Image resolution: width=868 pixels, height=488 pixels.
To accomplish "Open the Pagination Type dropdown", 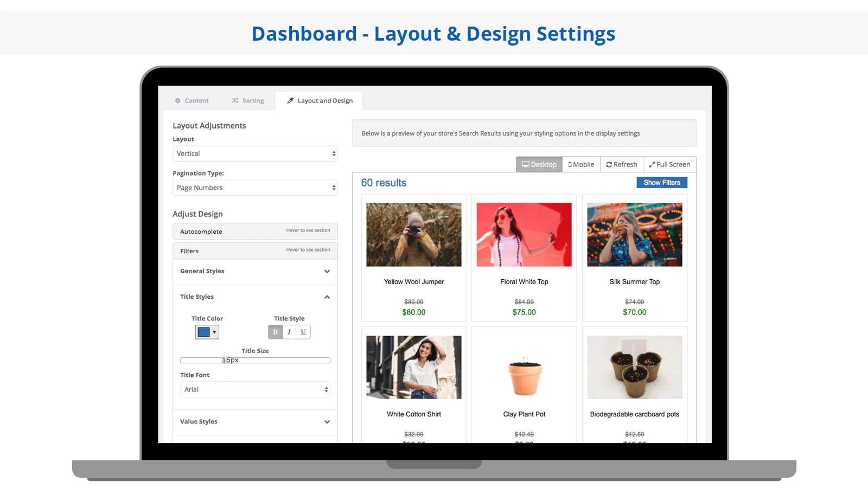I will click(255, 188).
